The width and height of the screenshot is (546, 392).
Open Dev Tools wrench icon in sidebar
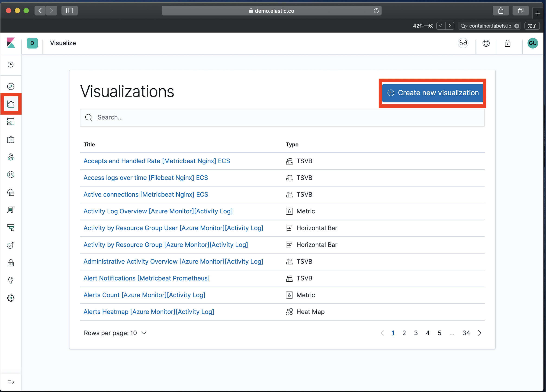11,280
